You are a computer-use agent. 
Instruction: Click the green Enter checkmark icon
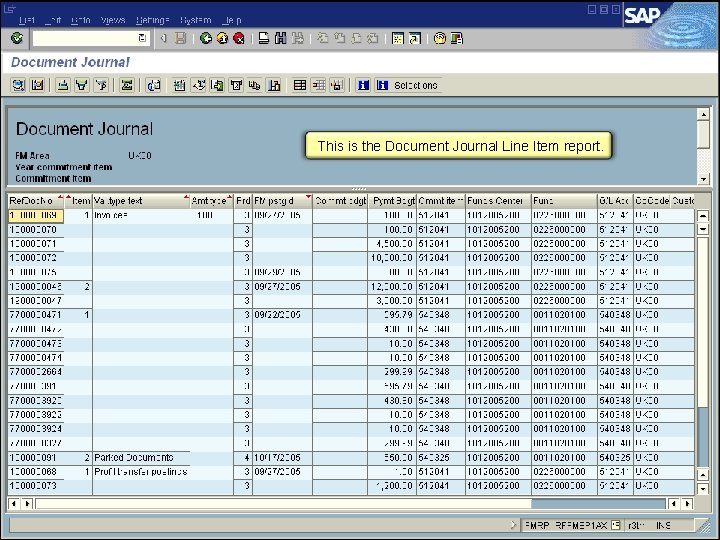pos(17,38)
